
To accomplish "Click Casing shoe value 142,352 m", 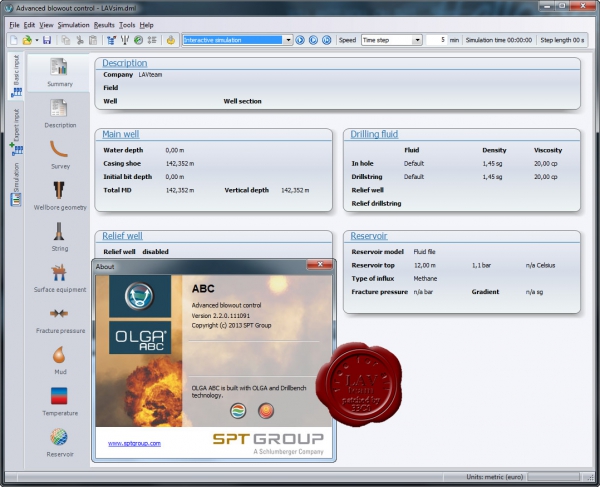I will pyautogui.click(x=180, y=164).
